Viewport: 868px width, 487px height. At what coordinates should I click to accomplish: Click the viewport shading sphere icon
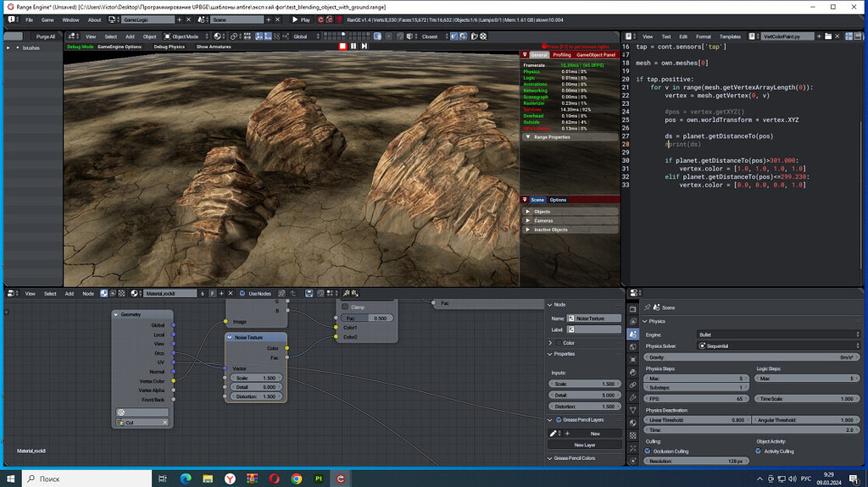point(218,36)
